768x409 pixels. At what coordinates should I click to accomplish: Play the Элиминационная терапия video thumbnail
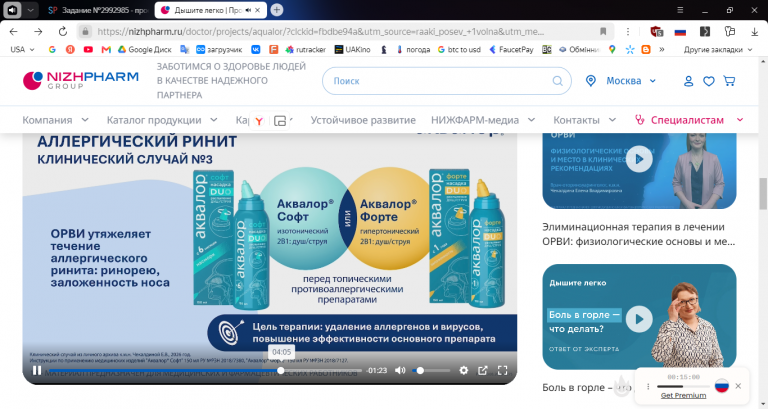[x=639, y=159]
